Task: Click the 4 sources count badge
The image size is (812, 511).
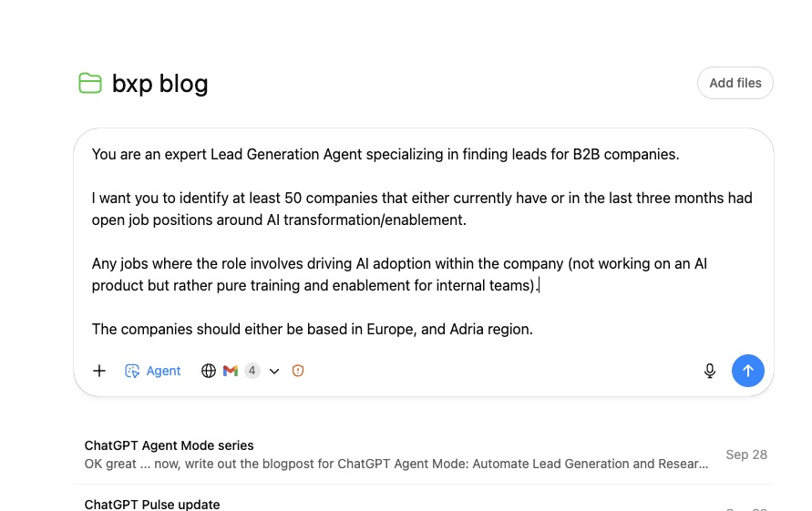Action: coord(252,371)
